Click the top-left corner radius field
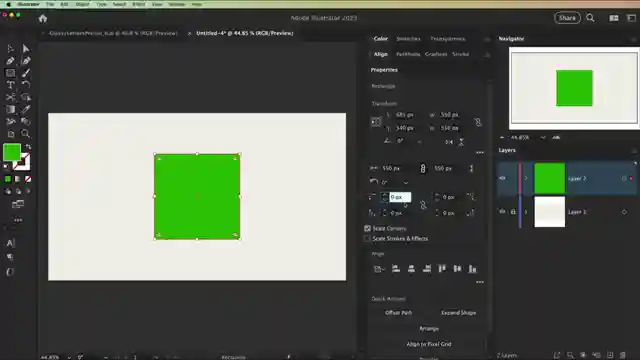The width and height of the screenshot is (640, 360). point(400,197)
